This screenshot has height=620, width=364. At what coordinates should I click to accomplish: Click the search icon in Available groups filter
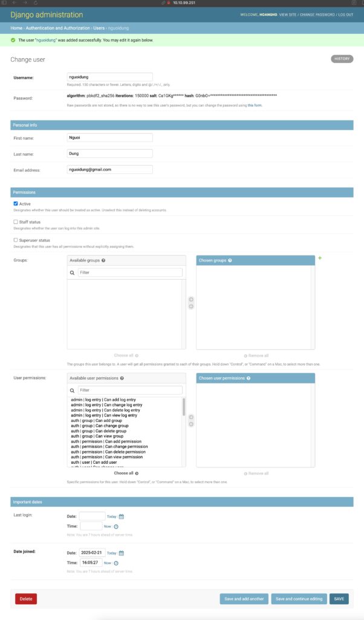[72, 273]
